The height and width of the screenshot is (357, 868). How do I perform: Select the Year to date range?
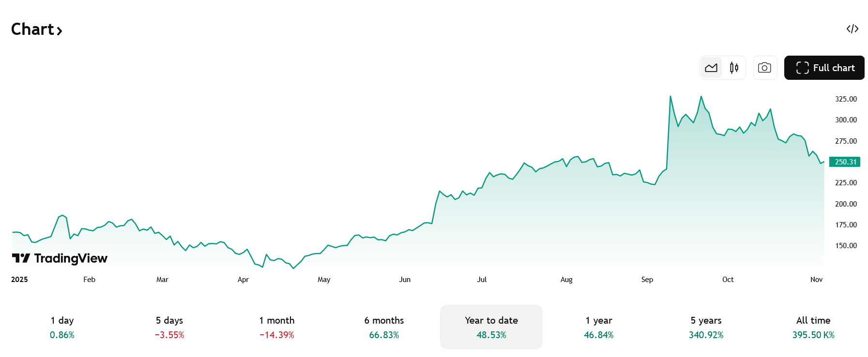click(x=491, y=327)
